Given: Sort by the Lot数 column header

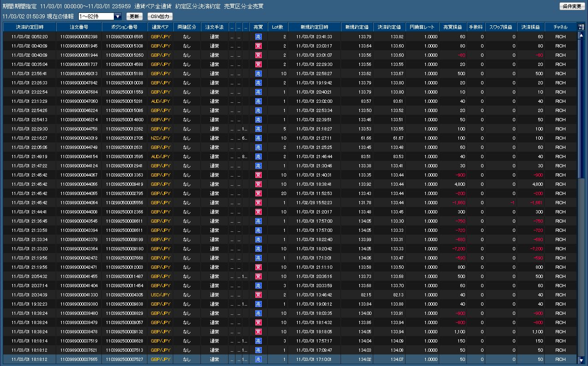Looking at the screenshot, I should pos(277,27).
